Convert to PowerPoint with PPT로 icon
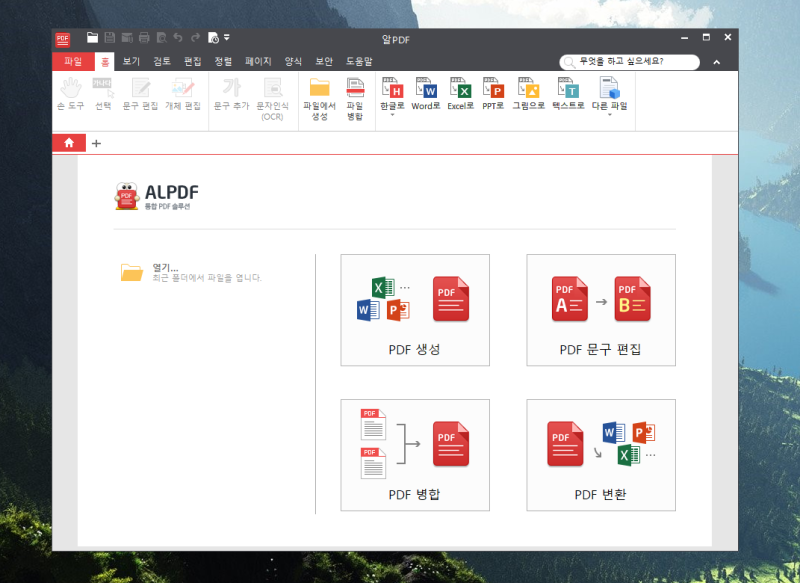 click(x=493, y=94)
